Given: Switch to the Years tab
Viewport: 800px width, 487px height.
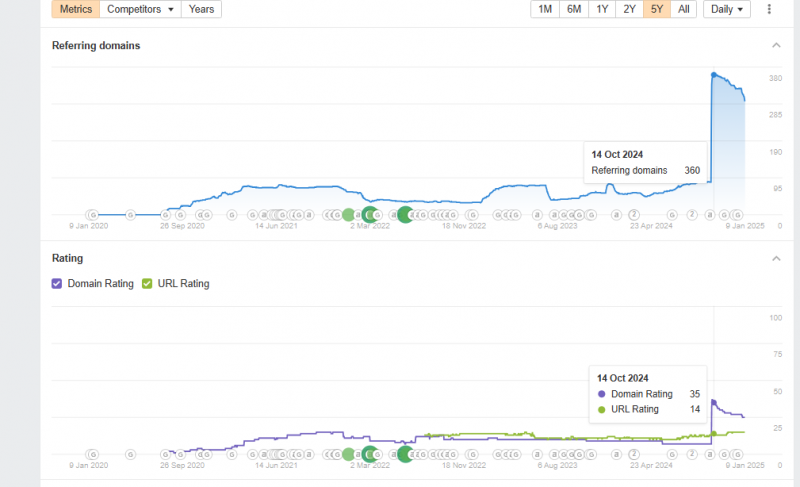Looking at the screenshot, I should click(x=201, y=10).
